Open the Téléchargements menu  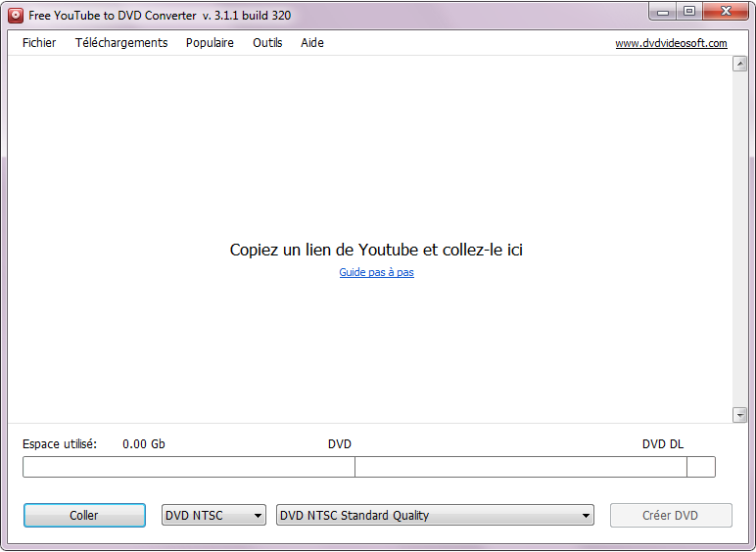click(121, 43)
